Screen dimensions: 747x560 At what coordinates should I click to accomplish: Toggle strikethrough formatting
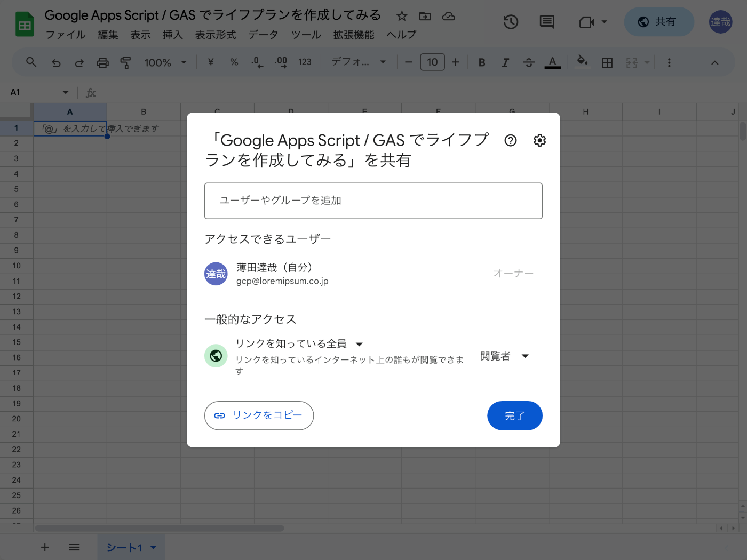(529, 62)
